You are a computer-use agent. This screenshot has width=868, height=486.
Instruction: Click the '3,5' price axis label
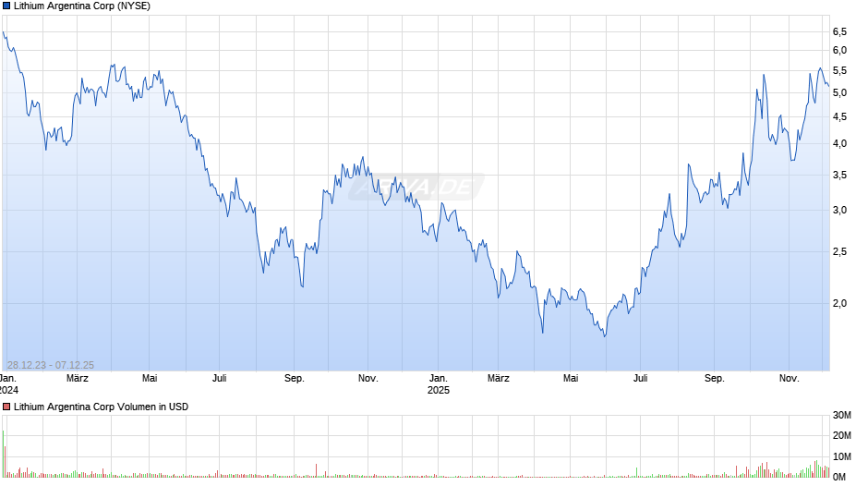(x=839, y=176)
